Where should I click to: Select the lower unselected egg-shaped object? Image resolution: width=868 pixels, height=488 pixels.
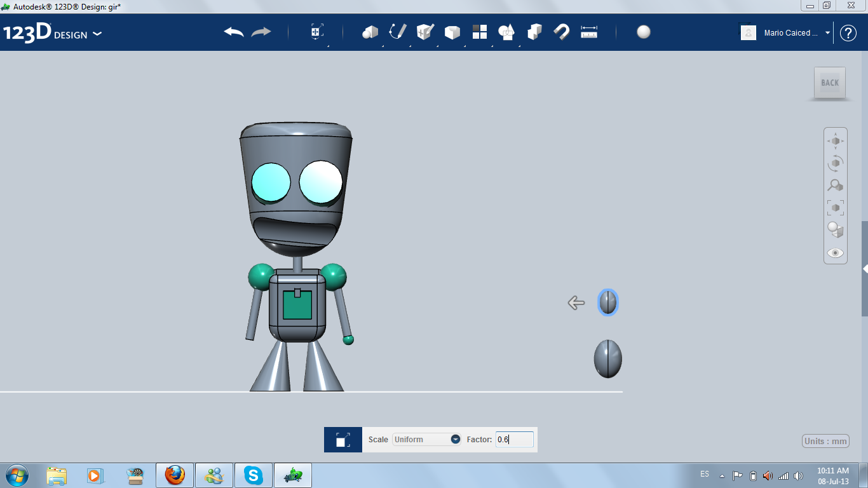click(x=608, y=359)
